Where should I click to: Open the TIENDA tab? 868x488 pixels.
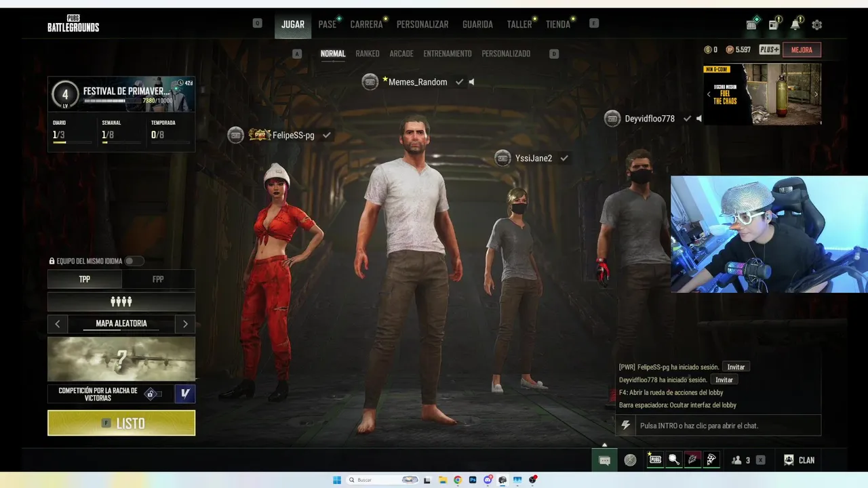click(558, 24)
